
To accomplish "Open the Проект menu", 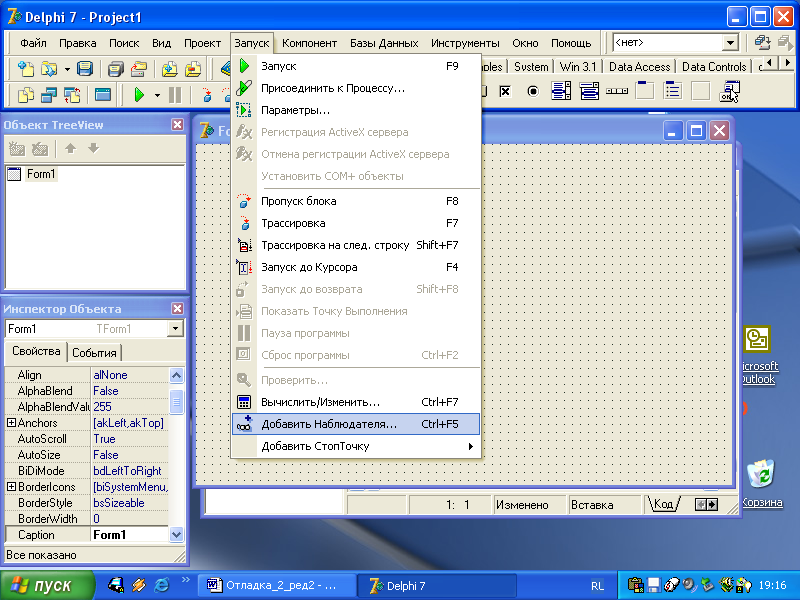I will [203, 43].
